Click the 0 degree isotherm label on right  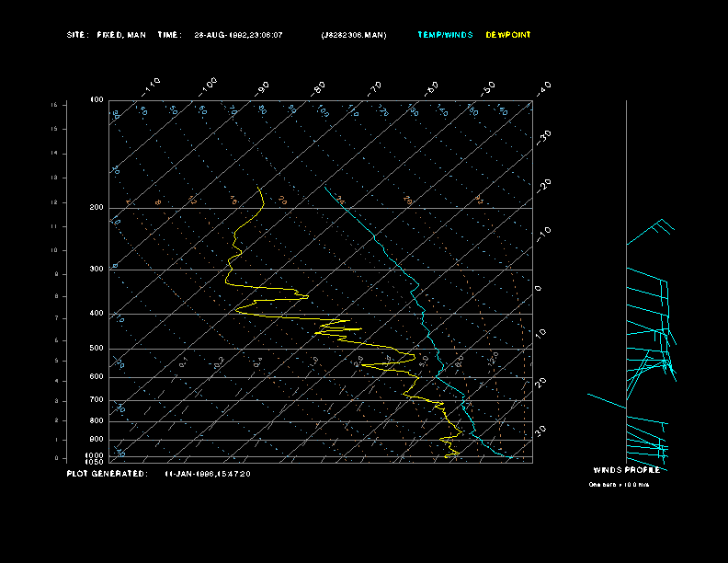click(539, 288)
